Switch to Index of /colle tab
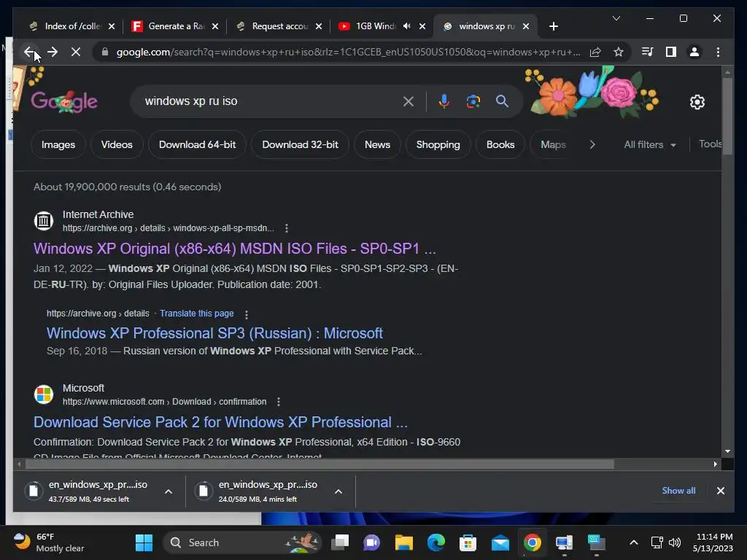Screen dimensions: 747x560 click(x=72, y=26)
